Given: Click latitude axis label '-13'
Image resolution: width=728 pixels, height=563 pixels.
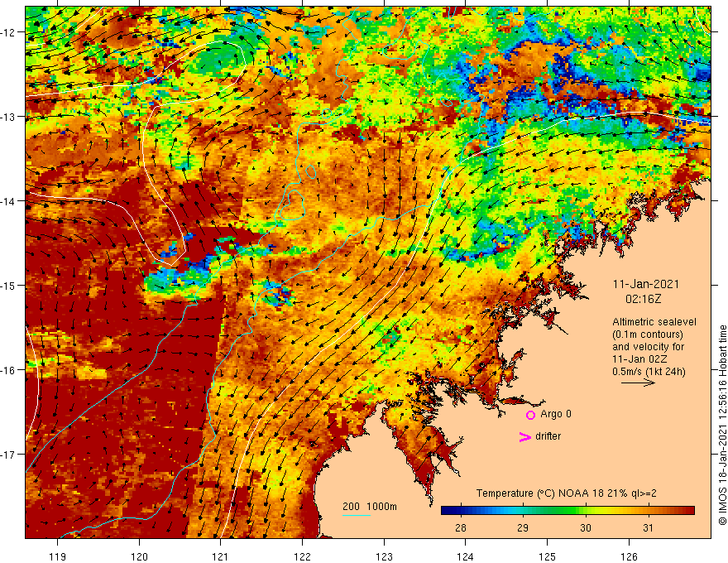Looking at the screenshot, I should coord(8,117).
